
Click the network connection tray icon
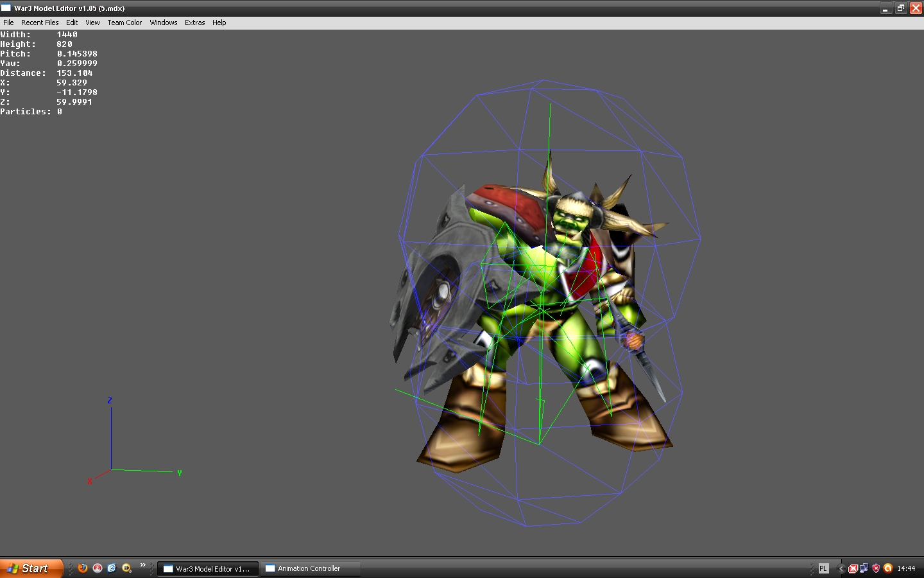tap(864, 568)
